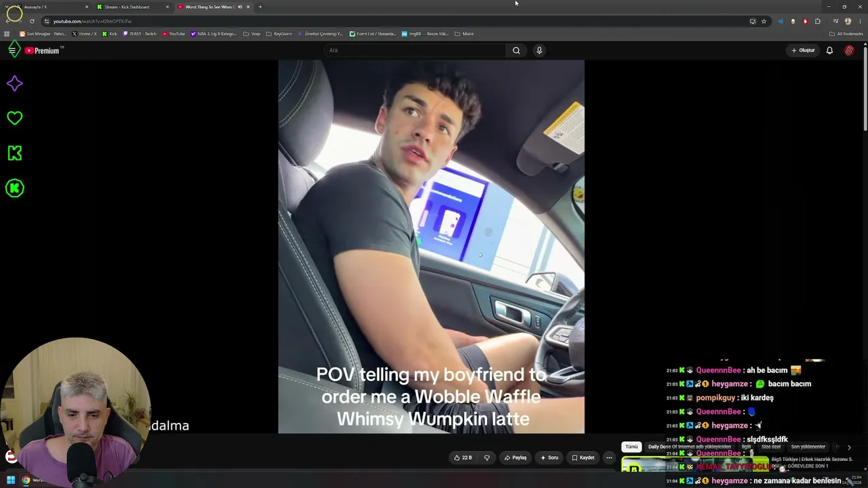Open the YouTube guide hamburger menu

click(x=12, y=50)
